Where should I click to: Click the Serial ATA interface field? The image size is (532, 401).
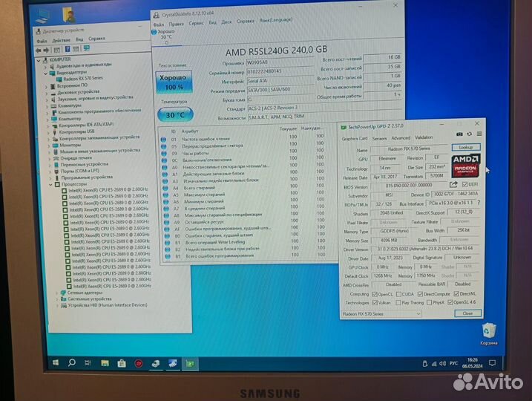tap(280, 81)
